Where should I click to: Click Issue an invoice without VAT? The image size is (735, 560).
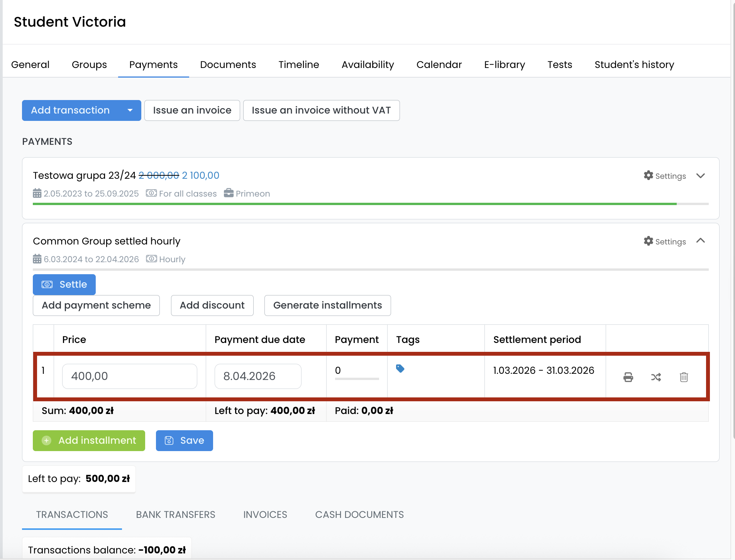[321, 110]
